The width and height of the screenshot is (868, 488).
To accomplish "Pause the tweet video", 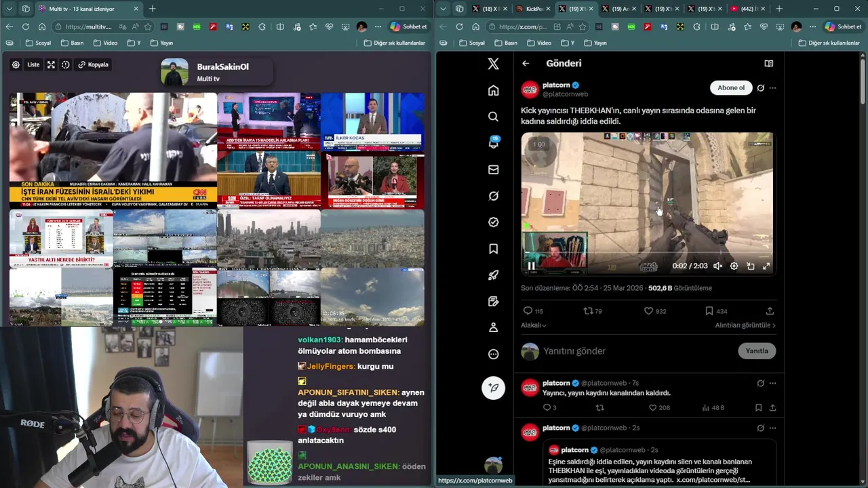I will click(x=531, y=266).
